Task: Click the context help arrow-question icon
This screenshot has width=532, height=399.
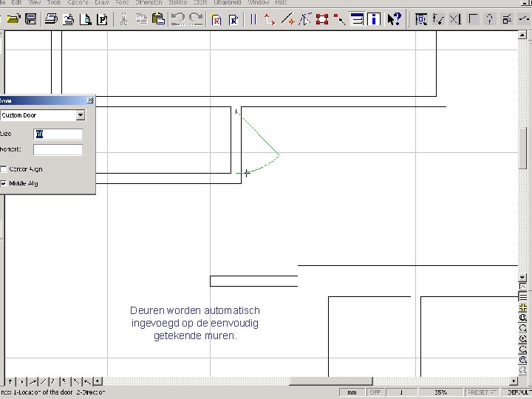Action: [395, 19]
